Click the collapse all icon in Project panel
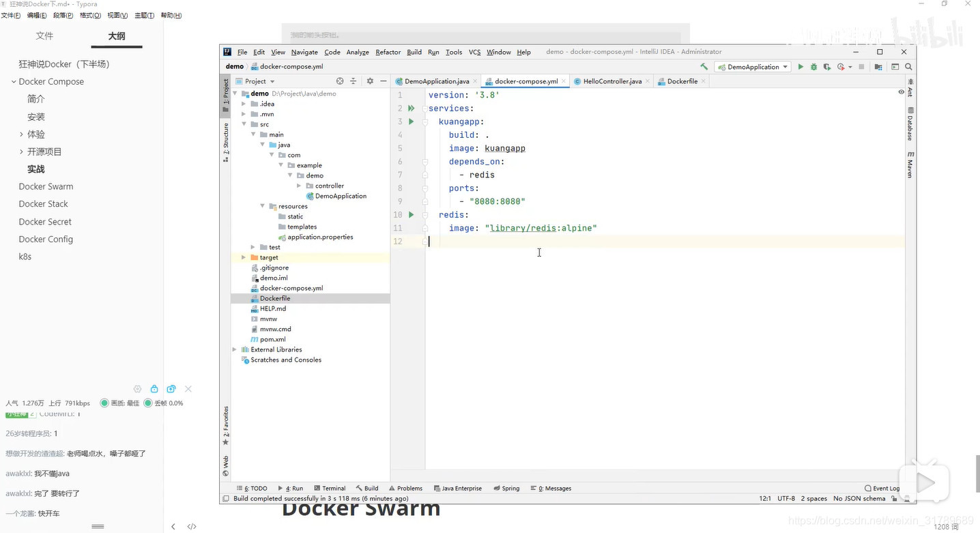Image resolution: width=980 pixels, height=533 pixels. [354, 81]
